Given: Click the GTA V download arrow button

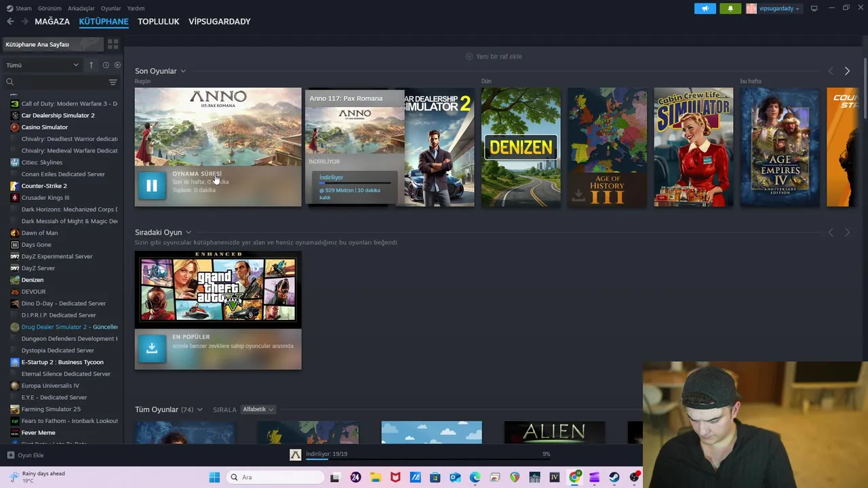Looking at the screenshot, I should coord(151,348).
